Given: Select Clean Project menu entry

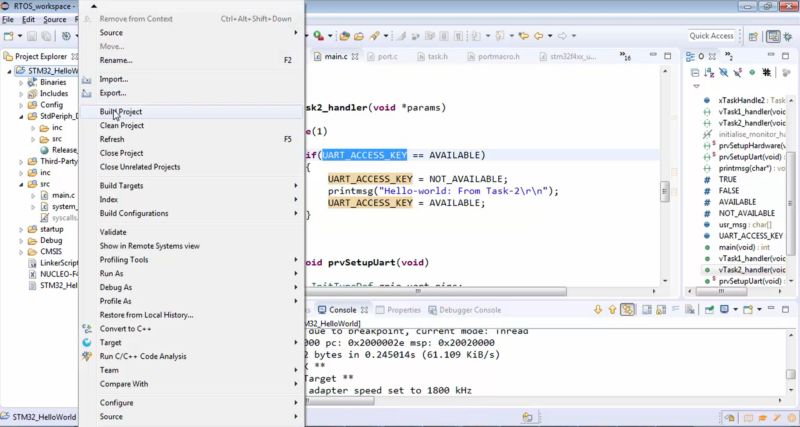Looking at the screenshot, I should pyautogui.click(x=121, y=126).
